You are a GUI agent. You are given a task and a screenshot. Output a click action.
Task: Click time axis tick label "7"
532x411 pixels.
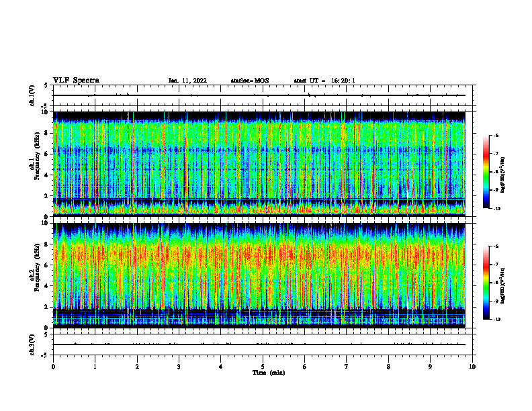[347, 367]
